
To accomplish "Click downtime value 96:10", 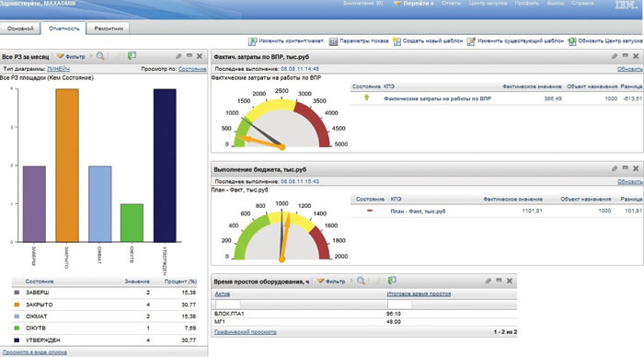I will (394, 314).
